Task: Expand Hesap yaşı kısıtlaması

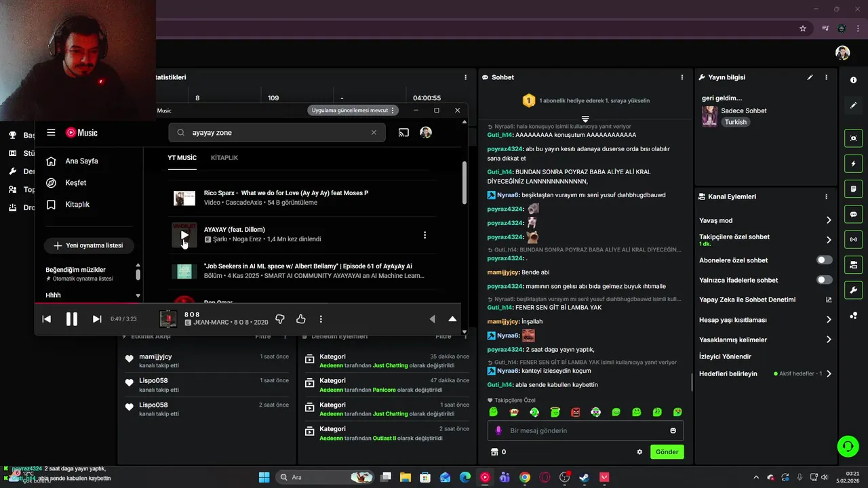Action: [766, 319]
